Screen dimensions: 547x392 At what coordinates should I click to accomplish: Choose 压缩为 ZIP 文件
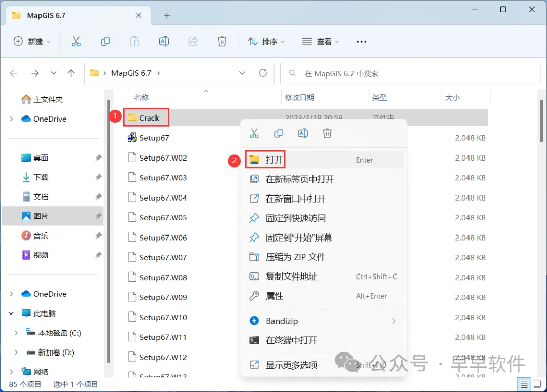click(323, 257)
